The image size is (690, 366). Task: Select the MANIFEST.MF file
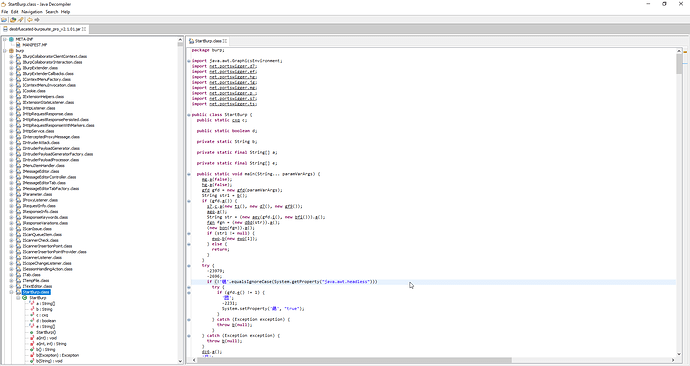coord(35,45)
